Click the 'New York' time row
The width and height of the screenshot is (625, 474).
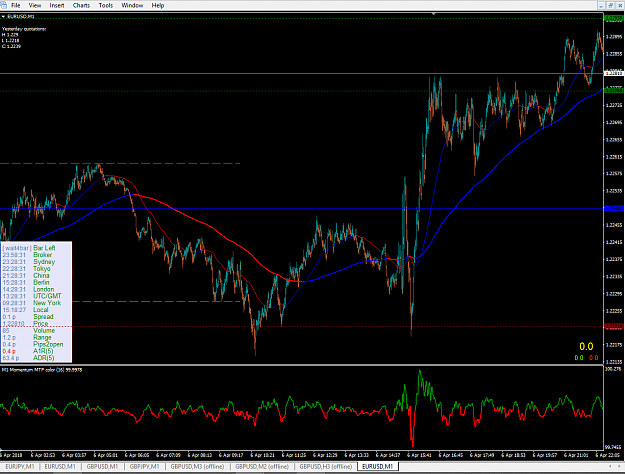click(x=32, y=303)
